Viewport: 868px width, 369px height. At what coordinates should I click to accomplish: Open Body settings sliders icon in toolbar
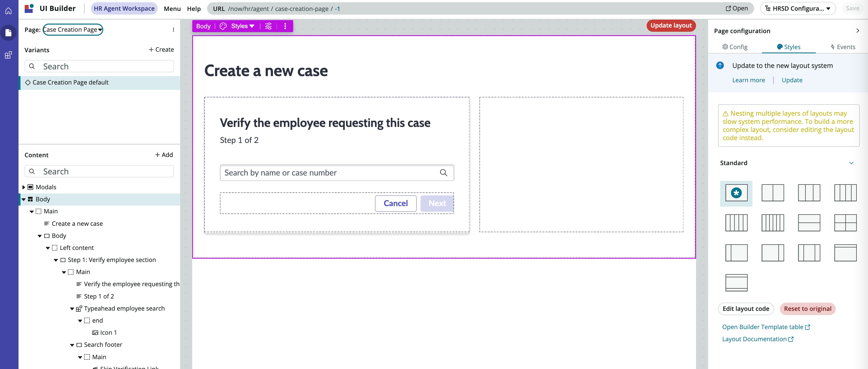tap(268, 26)
